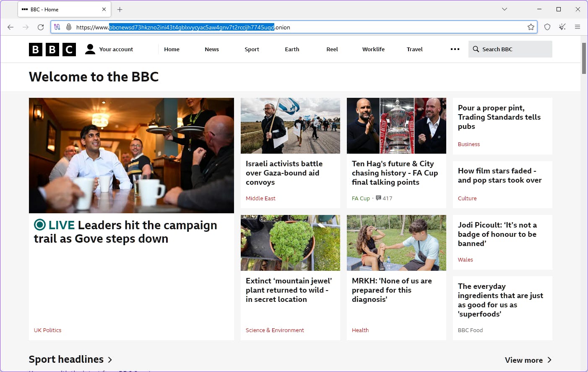Viewport: 588px width, 372px height.
Task: Open the browser application menu
Action: pyautogui.click(x=578, y=27)
